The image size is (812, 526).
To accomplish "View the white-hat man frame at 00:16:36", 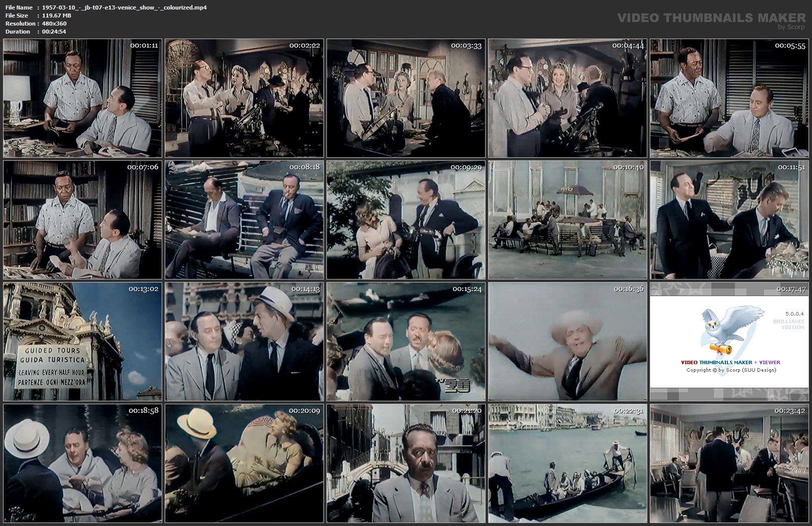I will (568, 342).
